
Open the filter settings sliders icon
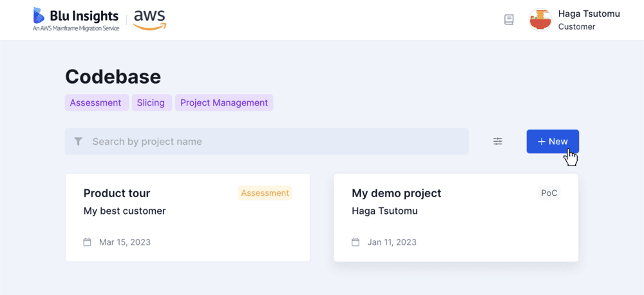498,141
